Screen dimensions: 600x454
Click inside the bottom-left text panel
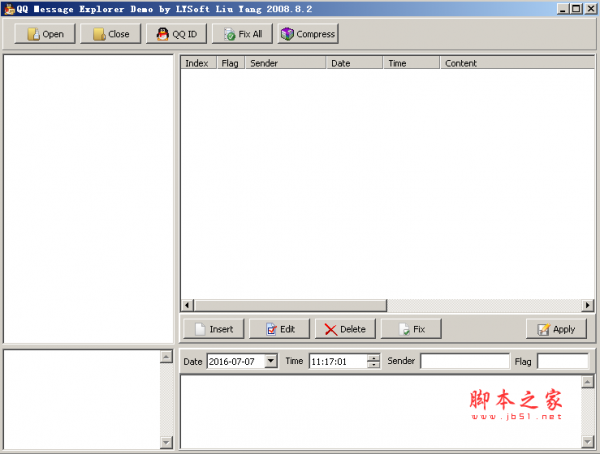pos(82,400)
